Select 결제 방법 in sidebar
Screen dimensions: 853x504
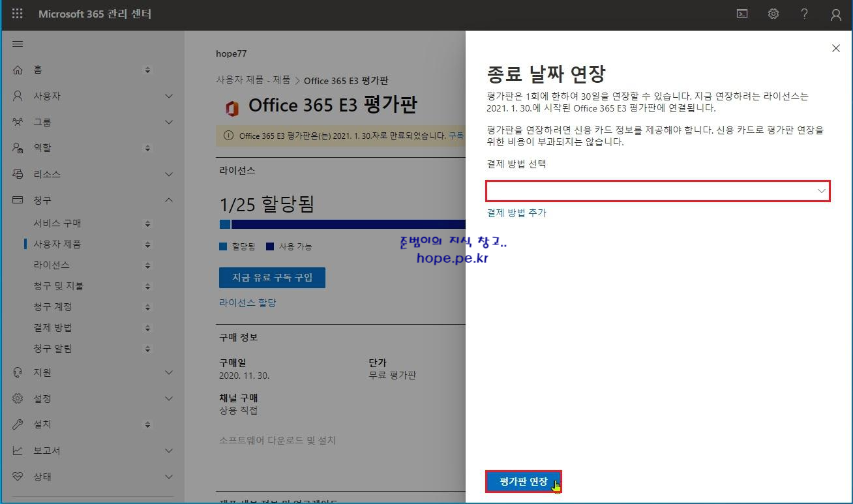click(53, 328)
